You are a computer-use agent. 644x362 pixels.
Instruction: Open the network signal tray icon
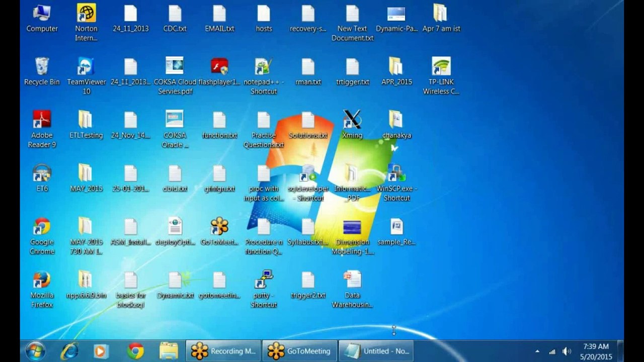click(552, 351)
